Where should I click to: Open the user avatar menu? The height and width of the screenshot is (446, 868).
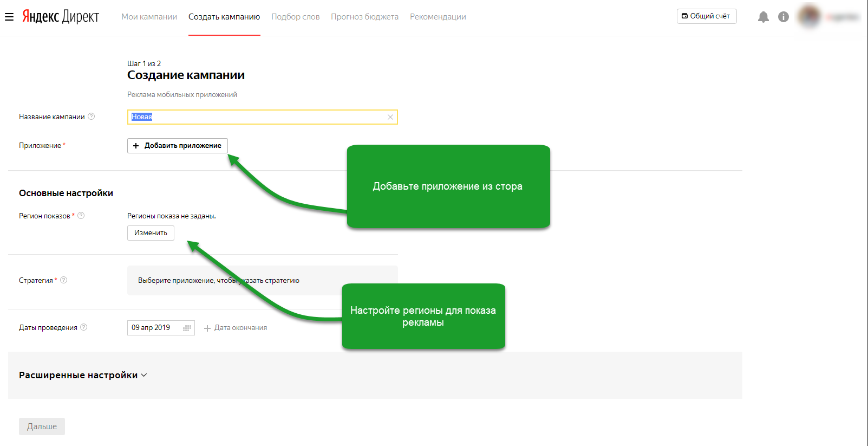click(809, 16)
